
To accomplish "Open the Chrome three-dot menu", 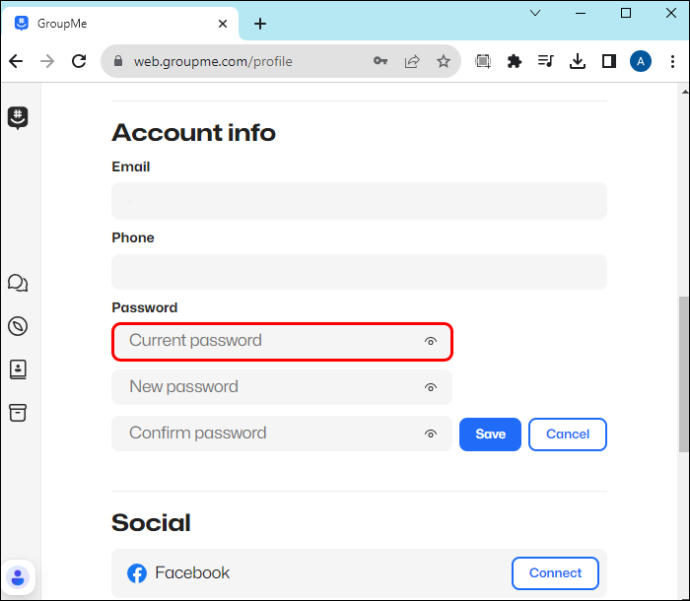I will 672,61.
